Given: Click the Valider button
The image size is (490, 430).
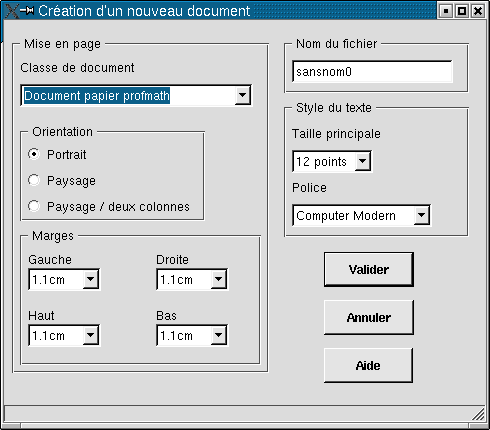Looking at the screenshot, I should [x=369, y=269].
